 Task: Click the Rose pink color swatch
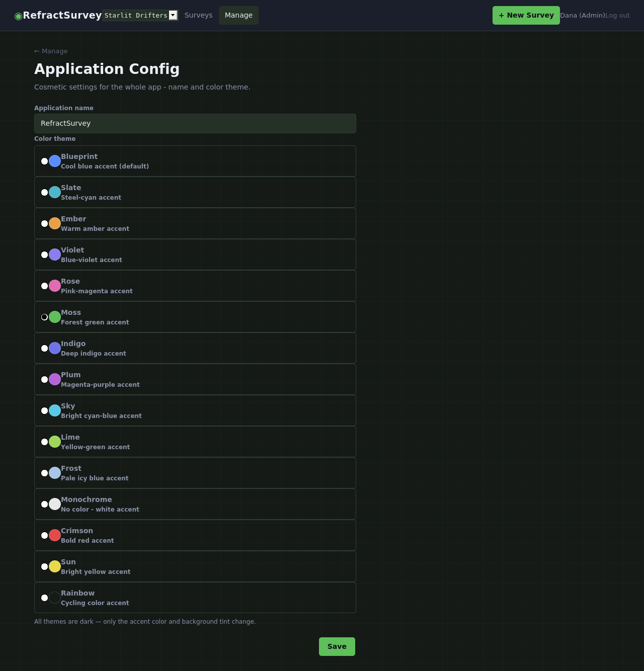55,286
